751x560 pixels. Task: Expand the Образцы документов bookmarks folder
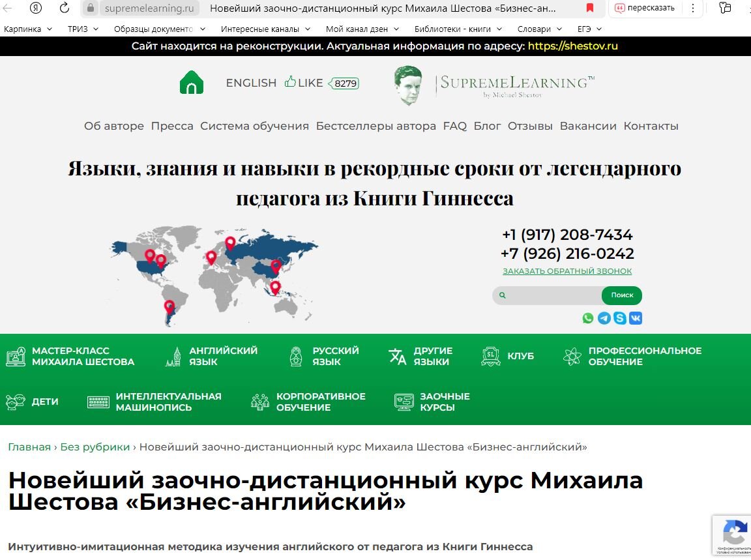click(x=160, y=29)
